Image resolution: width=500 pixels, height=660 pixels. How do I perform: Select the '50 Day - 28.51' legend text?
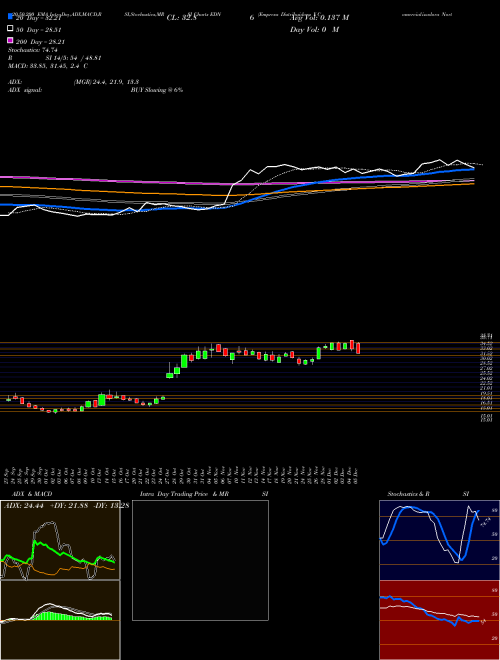39,30
